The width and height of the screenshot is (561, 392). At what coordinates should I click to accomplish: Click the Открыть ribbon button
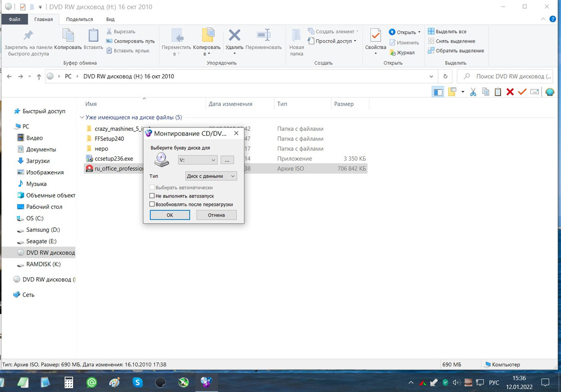pos(405,32)
